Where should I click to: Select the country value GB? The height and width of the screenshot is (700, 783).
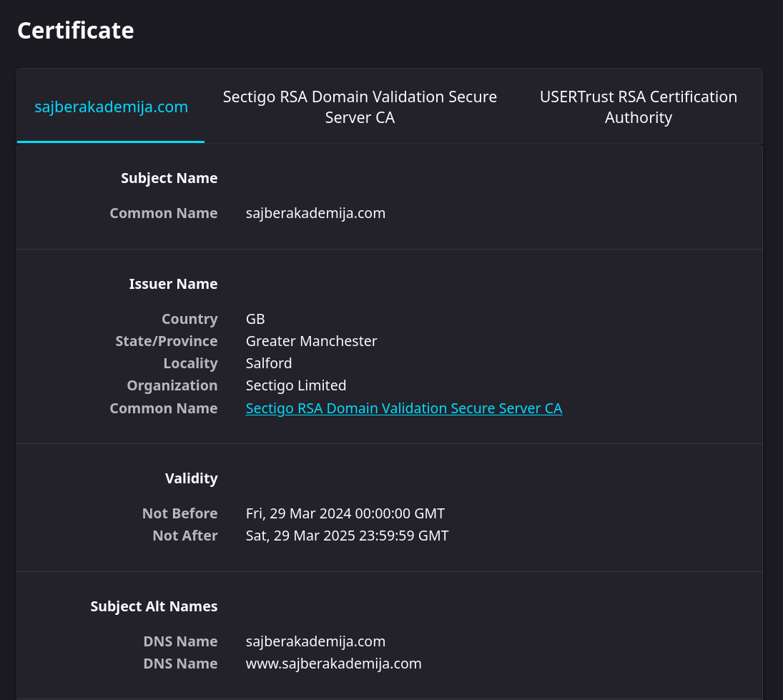tap(255, 319)
